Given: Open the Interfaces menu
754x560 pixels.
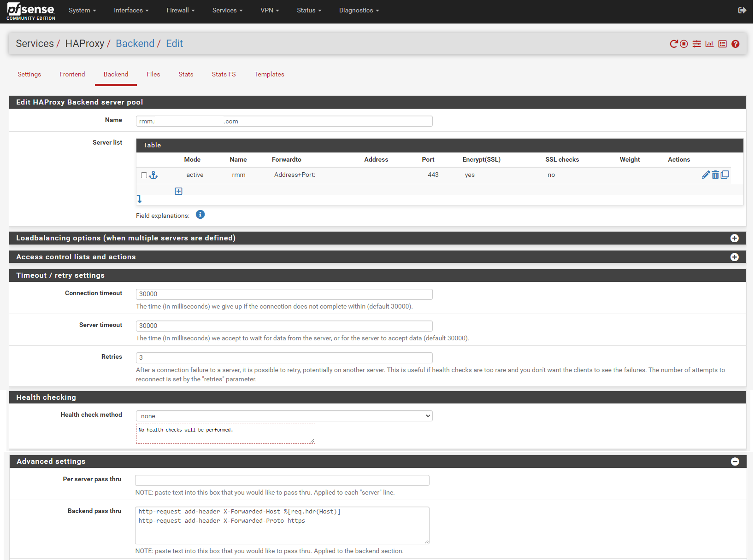Looking at the screenshot, I should coord(131,10).
